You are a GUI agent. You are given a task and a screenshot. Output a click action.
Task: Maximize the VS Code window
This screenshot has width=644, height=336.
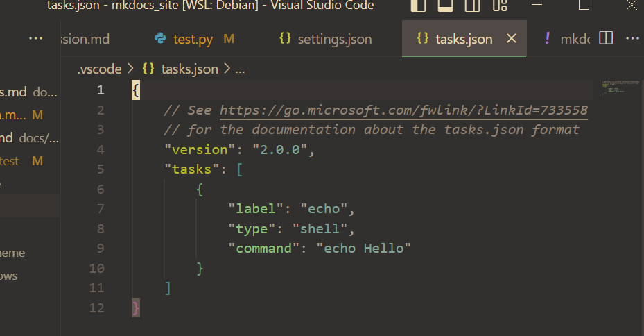coord(584,5)
